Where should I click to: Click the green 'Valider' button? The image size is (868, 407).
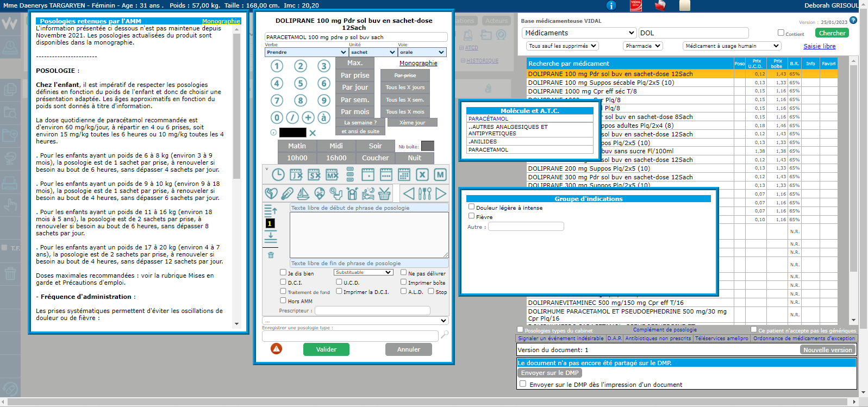(326, 349)
